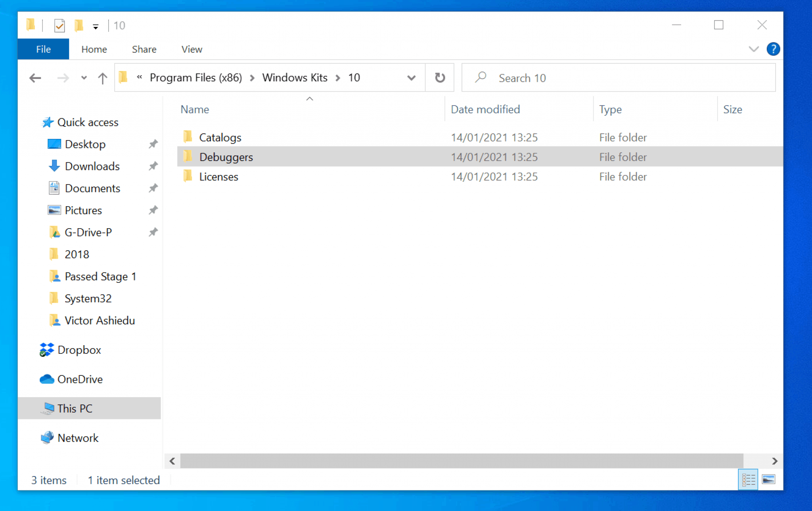812x511 pixels.
Task: Sort files by the Name column header
Action: pyautogui.click(x=194, y=109)
